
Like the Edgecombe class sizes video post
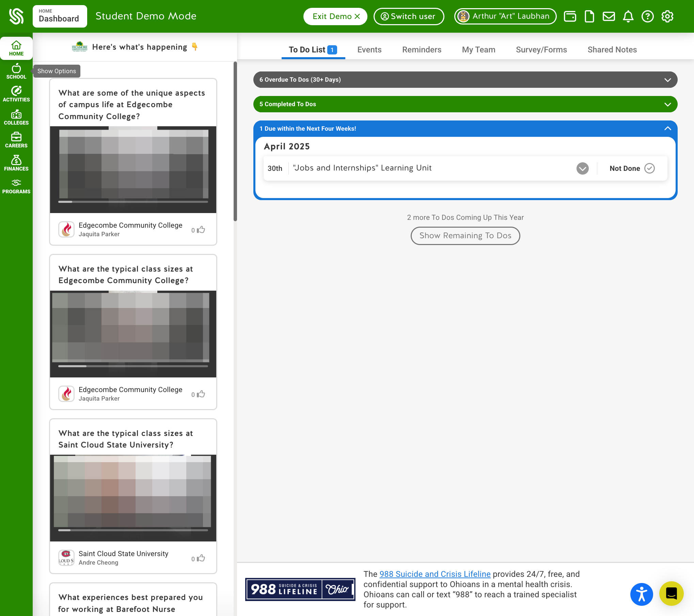click(x=201, y=394)
